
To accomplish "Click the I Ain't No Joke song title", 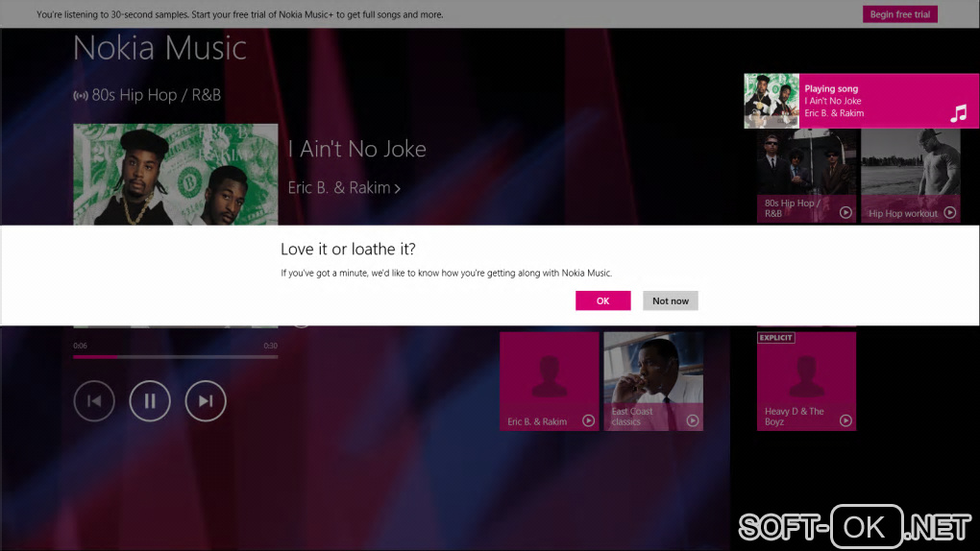I will (356, 150).
